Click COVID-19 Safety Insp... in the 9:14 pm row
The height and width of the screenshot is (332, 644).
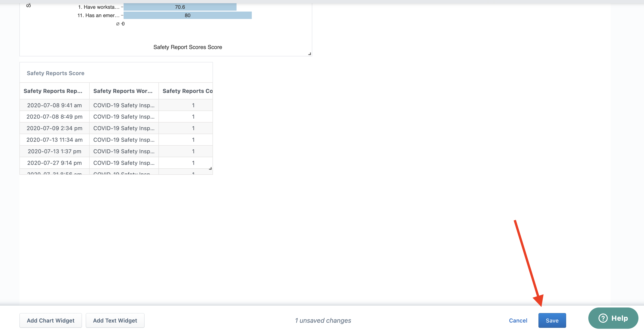pyautogui.click(x=124, y=163)
